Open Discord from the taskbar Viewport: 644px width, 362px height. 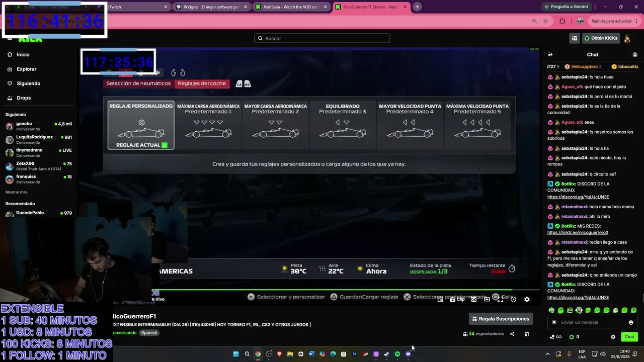click(408, 354)
